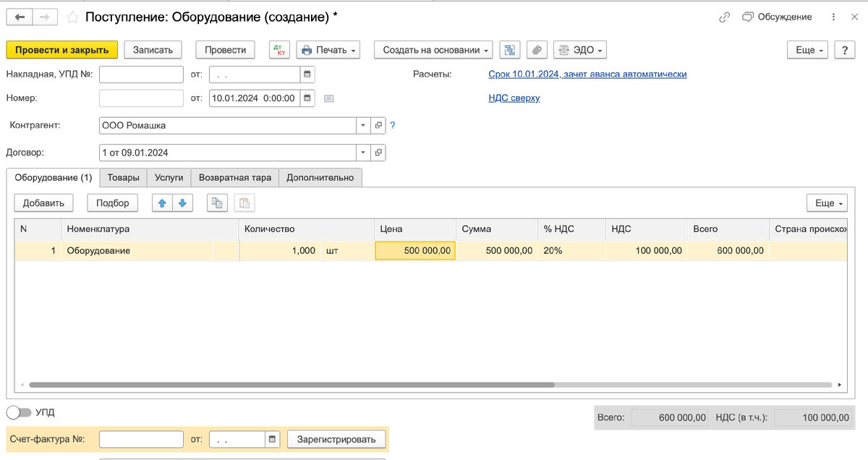
Task: Open calendar for document Номер date
Action: pyautogui.click(x=307, y=98)
